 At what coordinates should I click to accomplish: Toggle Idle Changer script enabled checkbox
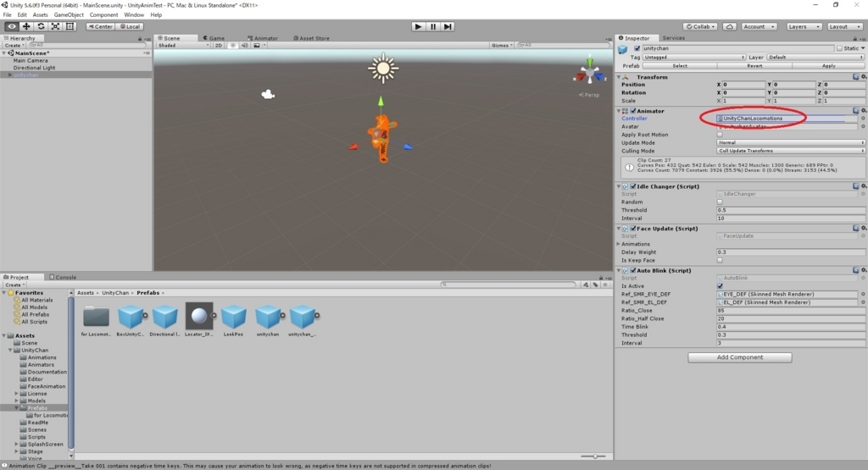pos(633,186)
